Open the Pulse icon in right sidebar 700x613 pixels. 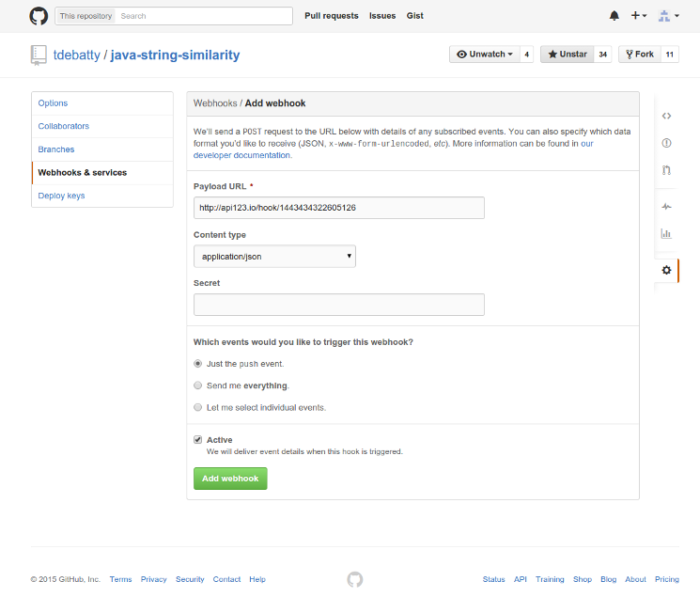666,207
